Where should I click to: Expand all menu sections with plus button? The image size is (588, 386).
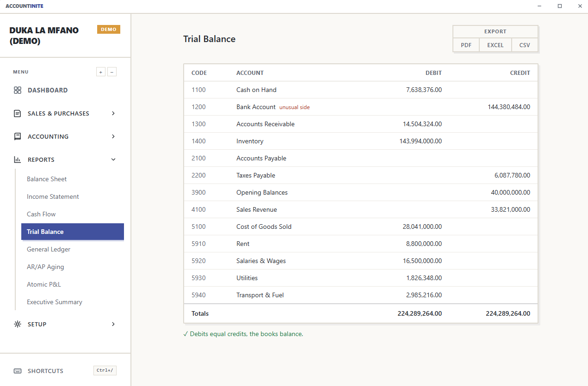pos(101,72)
